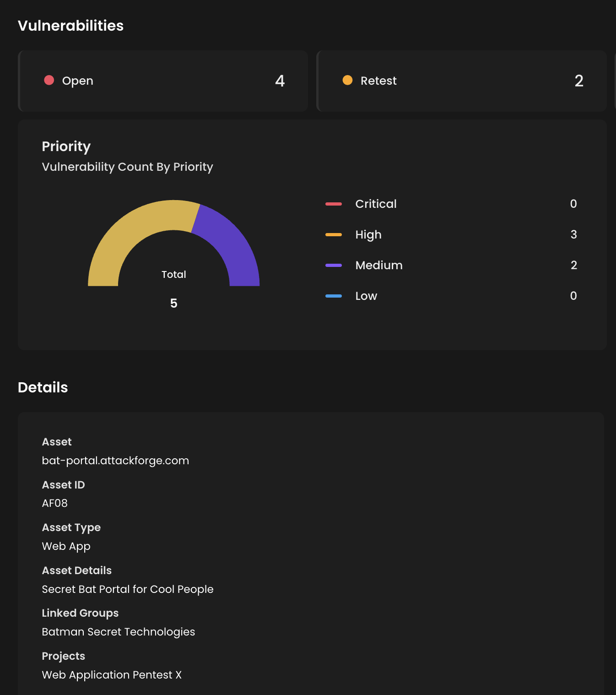Click the purple Medium legend marker
This screenshot has height=695, width=616.
point(334,265)
